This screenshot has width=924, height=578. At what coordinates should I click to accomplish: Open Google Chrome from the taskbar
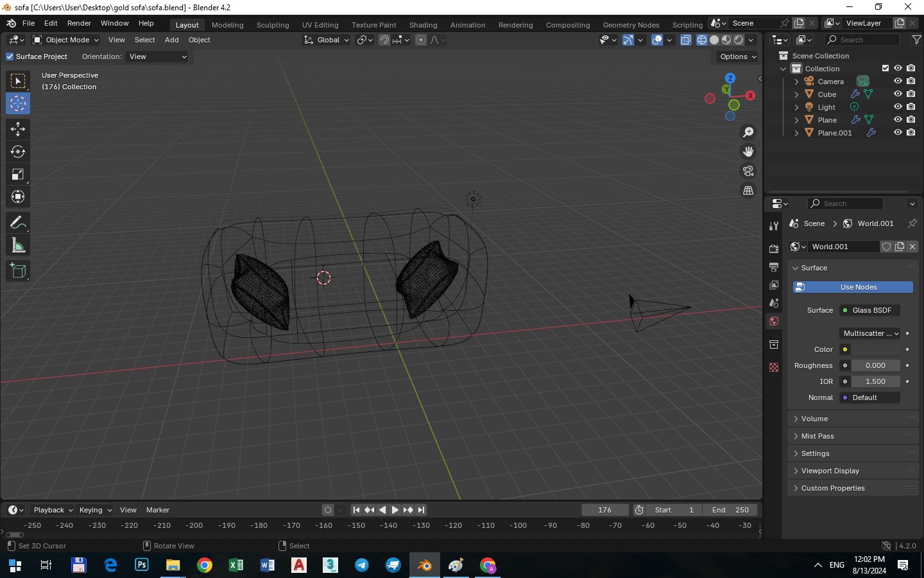(x=205, y=565)
